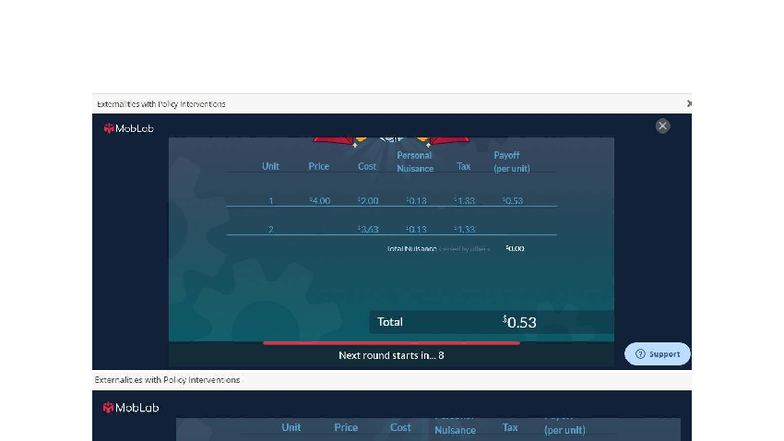Select the Unit column header in the upper table
The width and height of the screenshot is (784, 441).
coord(270,166)
